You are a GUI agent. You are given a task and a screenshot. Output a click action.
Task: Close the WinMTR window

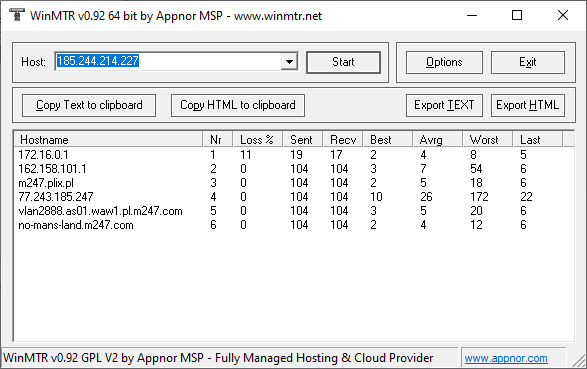(x=563, y=15)
